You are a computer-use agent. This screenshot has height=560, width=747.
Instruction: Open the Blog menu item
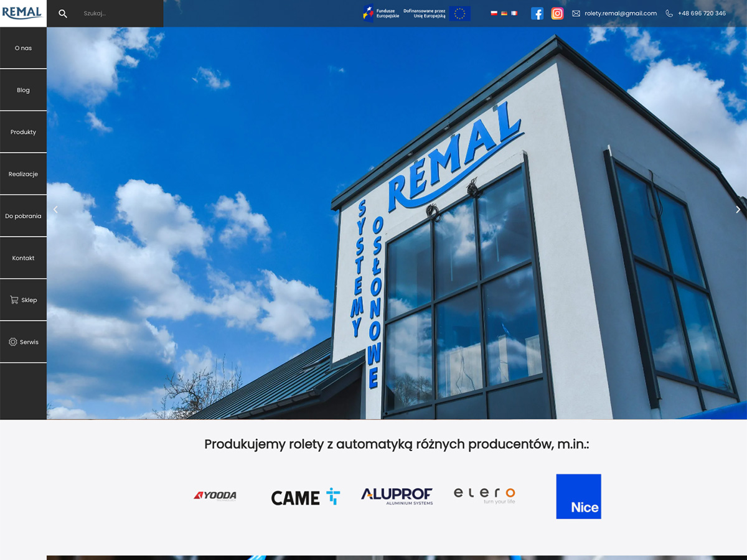click(x=23, y=90)
